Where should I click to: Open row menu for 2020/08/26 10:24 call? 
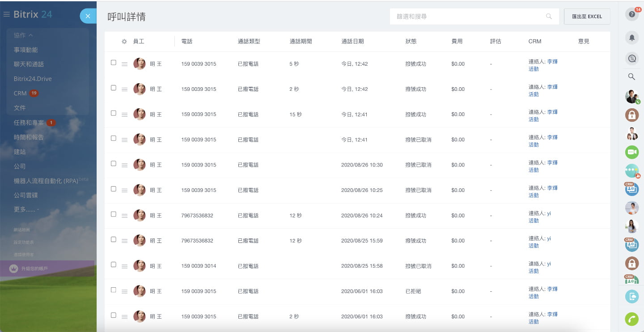coord(125,216)
